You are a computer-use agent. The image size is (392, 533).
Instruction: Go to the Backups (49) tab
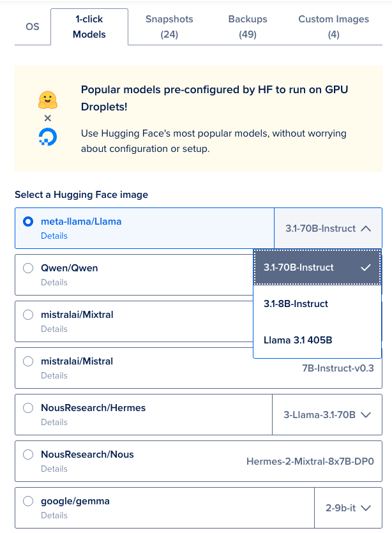pos(248,27)
